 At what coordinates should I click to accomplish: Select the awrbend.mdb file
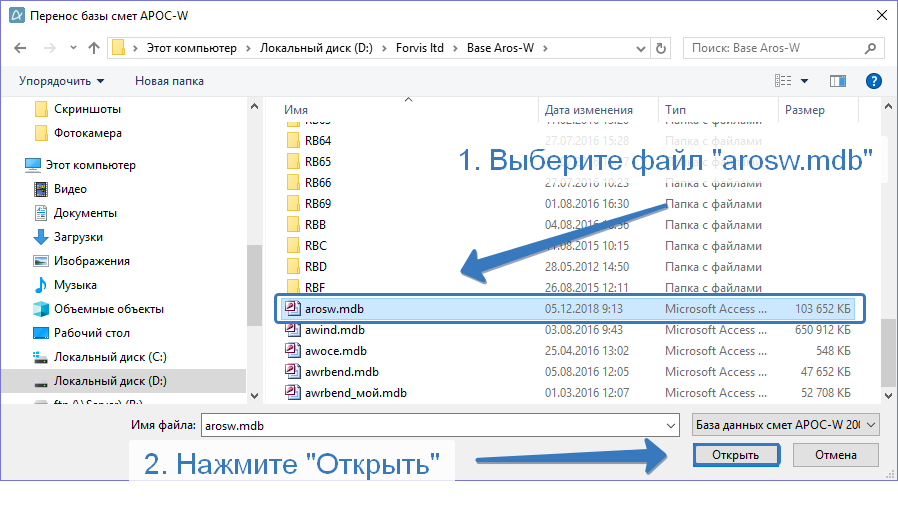(341, 372)
